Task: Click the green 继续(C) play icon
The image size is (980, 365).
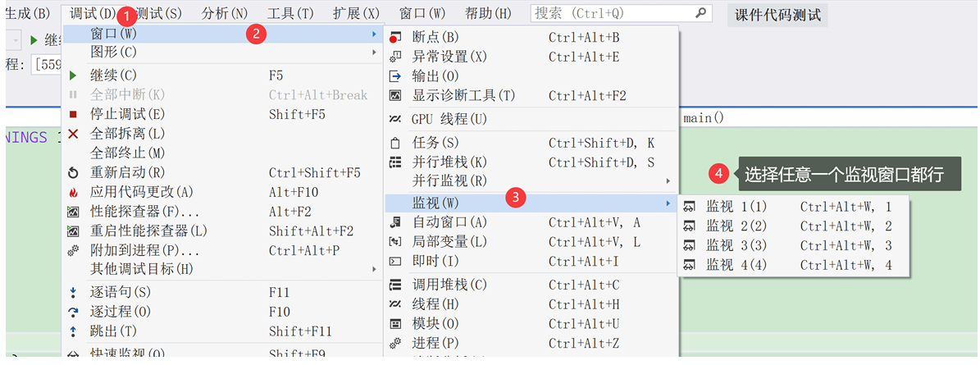Action: (x=73, y=75)
